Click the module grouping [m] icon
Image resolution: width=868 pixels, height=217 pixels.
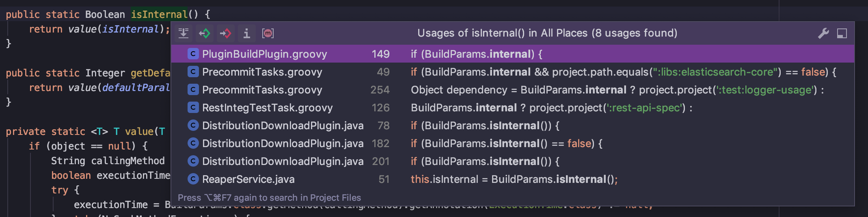coord(268,33)
